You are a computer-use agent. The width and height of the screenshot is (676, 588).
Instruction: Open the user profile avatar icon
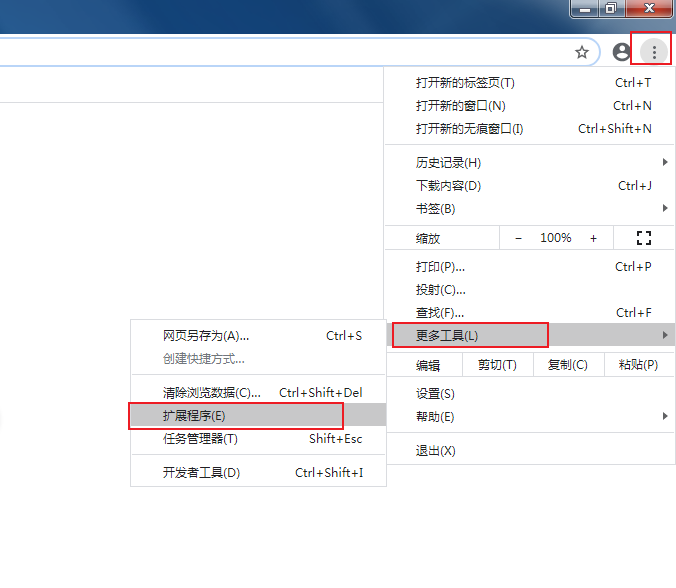(621, 52)
